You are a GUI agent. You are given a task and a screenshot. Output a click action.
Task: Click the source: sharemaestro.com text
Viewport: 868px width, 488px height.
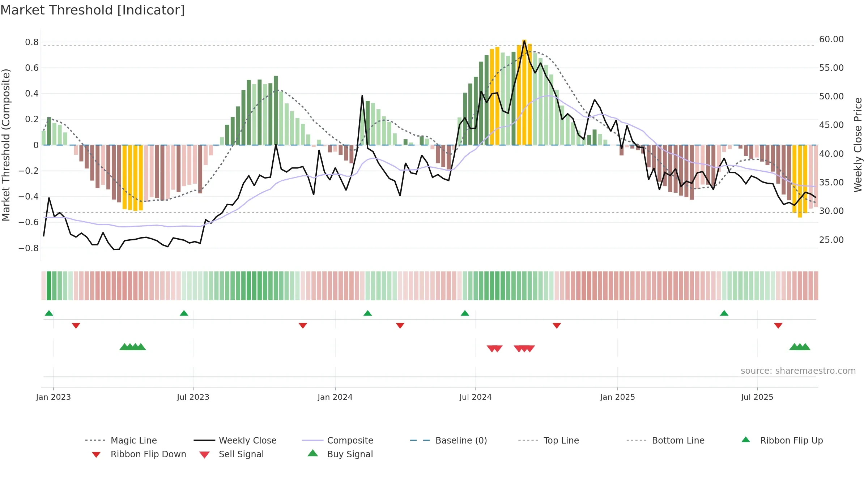(x=798, y=371)
